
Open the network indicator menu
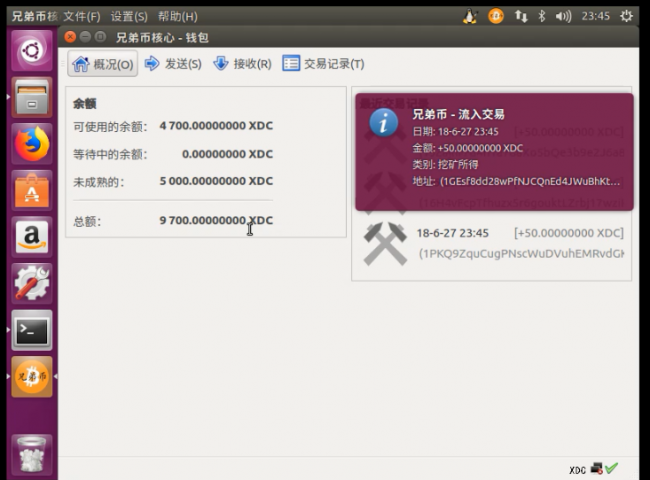pyautogui.click(x=521, y=16)
